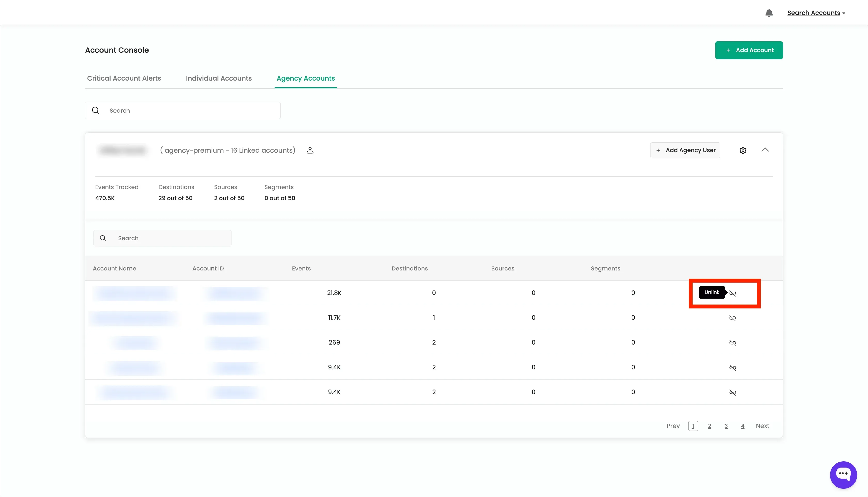Screen dimensions: 868x497
Task: Click the 470.5K Events Tracked value
Action: tap(105, 198)
